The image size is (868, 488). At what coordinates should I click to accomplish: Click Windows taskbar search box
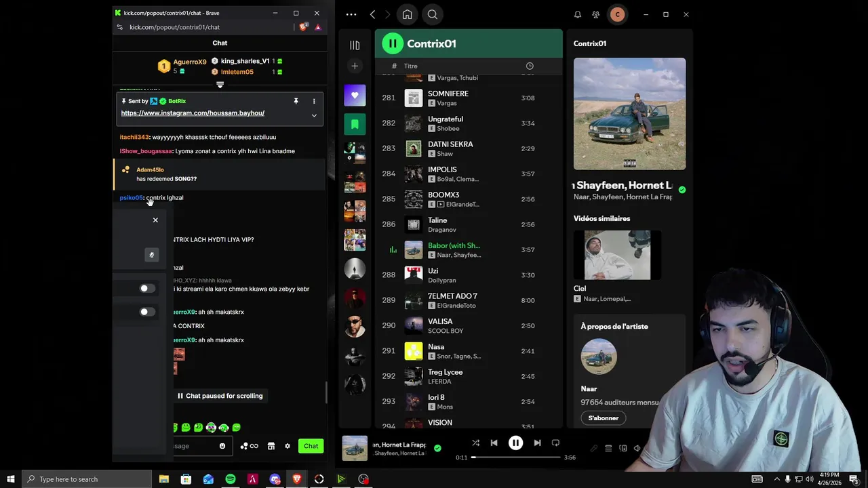tap(87, 479)
